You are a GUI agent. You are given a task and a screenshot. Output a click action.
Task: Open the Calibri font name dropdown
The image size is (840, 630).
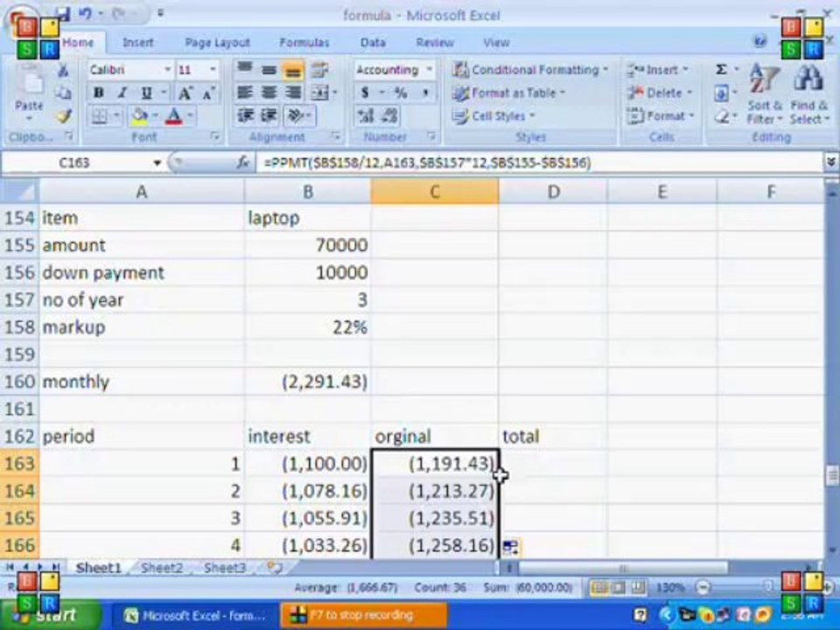(x=167, y=70)
